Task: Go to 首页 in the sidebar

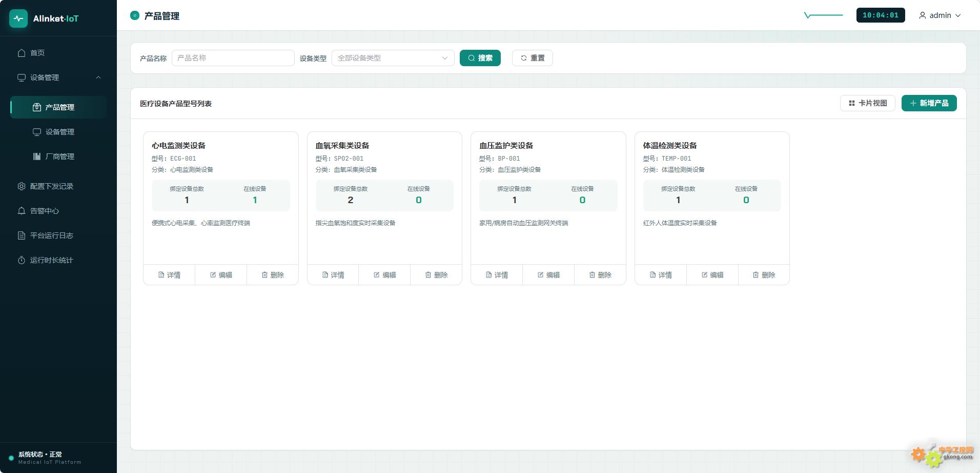Action: 58,53
